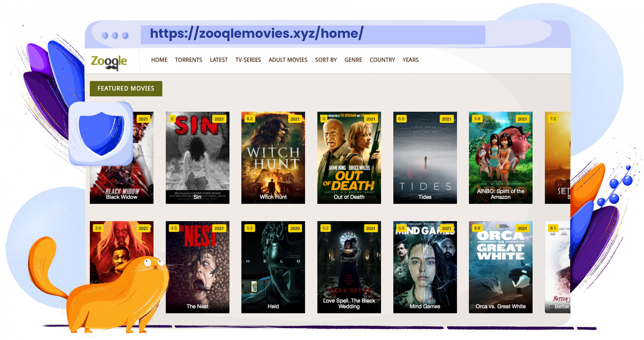The width and height of the screenshot is (644, 340).
Task: Expand the GENRE menu
Action: [x=353, y=60]
